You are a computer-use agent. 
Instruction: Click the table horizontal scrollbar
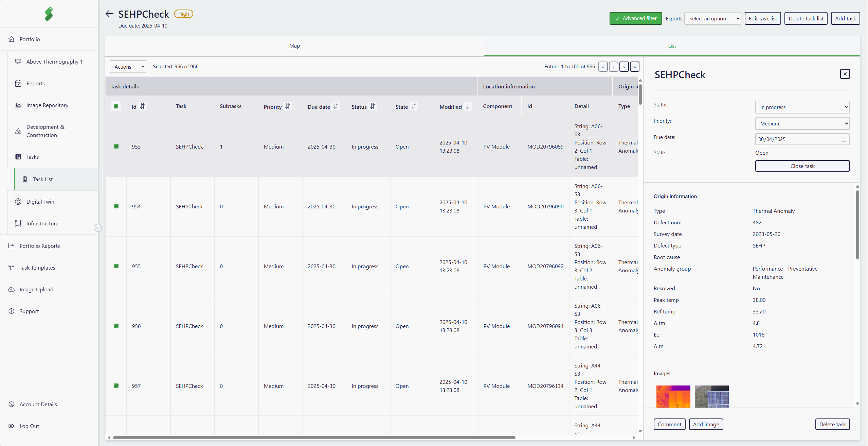(x=314, y=438)
